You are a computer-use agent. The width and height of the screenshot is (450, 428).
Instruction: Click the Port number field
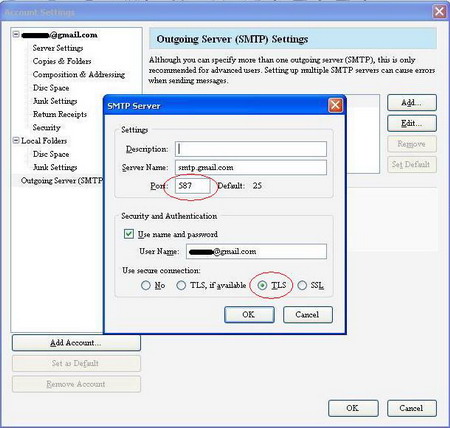tap(193, 186)
